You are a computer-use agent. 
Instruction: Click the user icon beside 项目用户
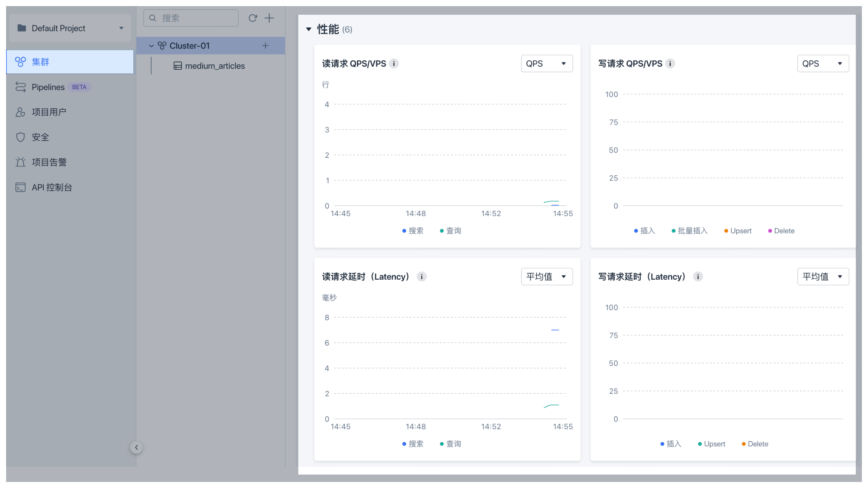click(x=20, y=112)
